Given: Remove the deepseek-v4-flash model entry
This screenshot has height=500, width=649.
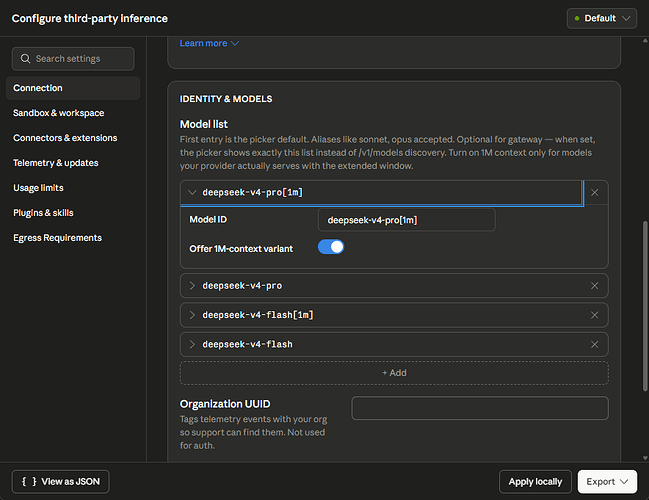Looking at the screenshot, I should [594, 344].
